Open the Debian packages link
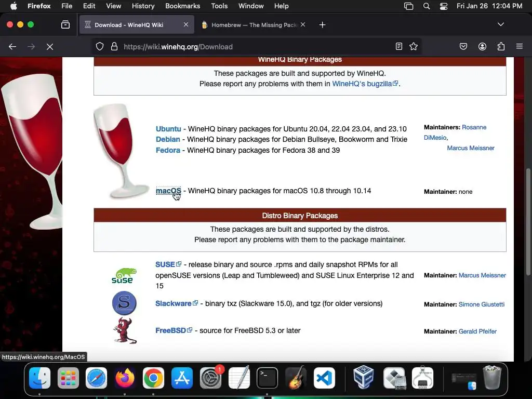Screen dimensions: 532x399 pyautogui.click(x=168, y=139)
